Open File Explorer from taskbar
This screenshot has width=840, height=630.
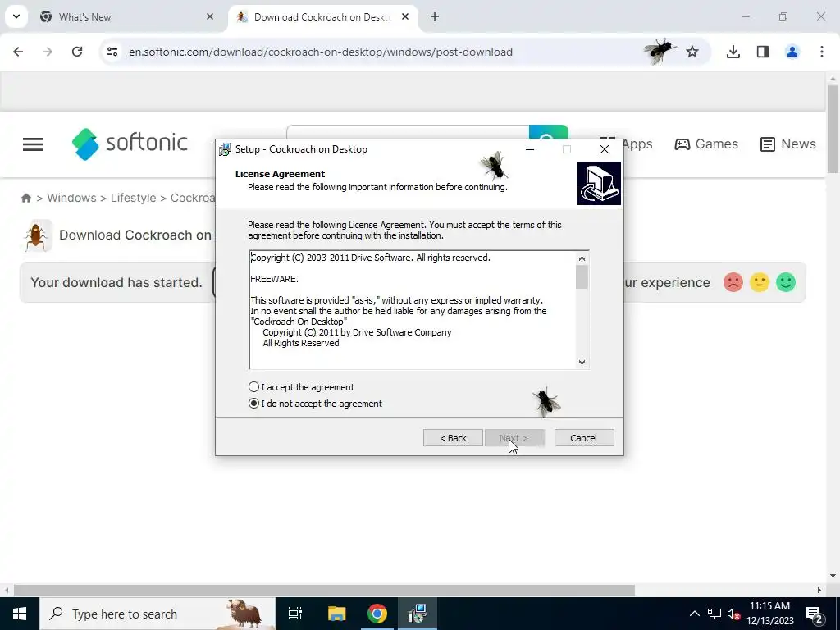click(x=337, y=614)
